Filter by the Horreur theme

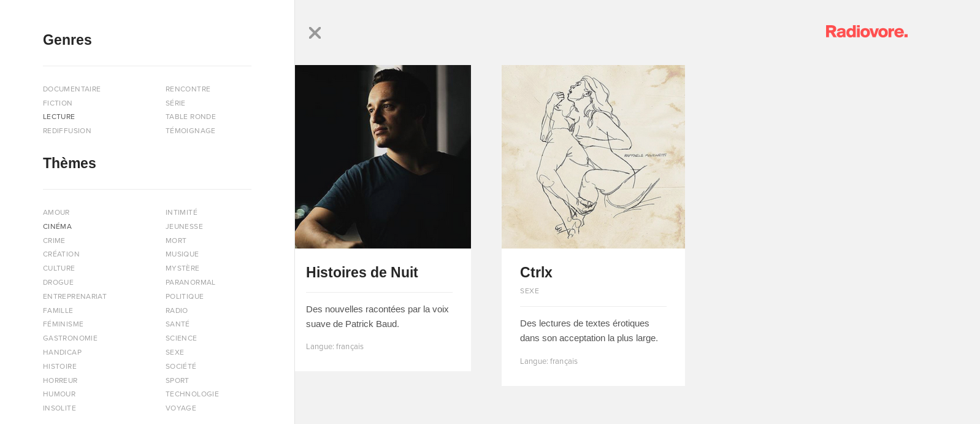tap(60, 380)
